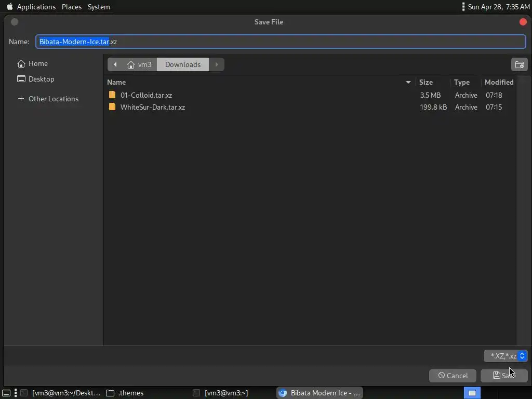Image resolution: width=532 pixels, height=399 pixels.
Task: Create a new folder with the folder icon
Action: [519, 64]
